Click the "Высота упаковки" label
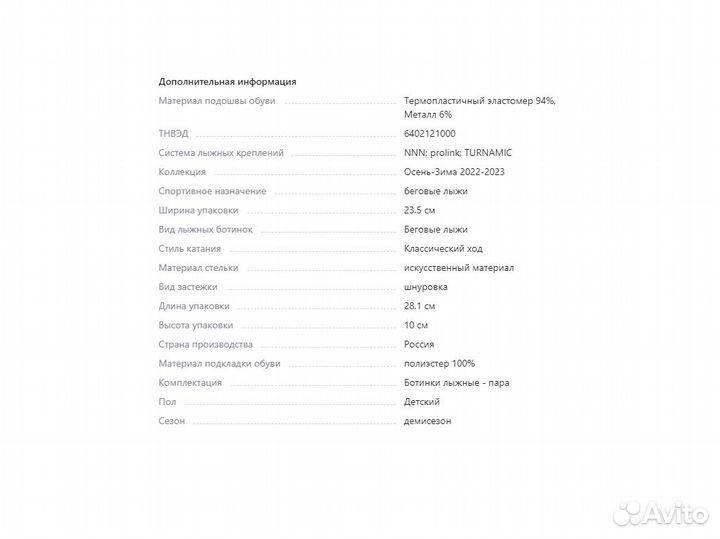Image resolution: width=720 pixels, height=539 pixels. (x=196, y=325)
